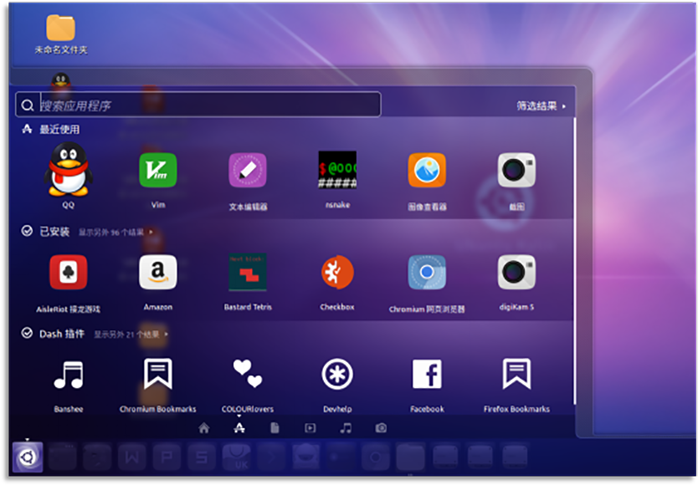
Task: Switch to the Photos lens
Action: [381, 428]
